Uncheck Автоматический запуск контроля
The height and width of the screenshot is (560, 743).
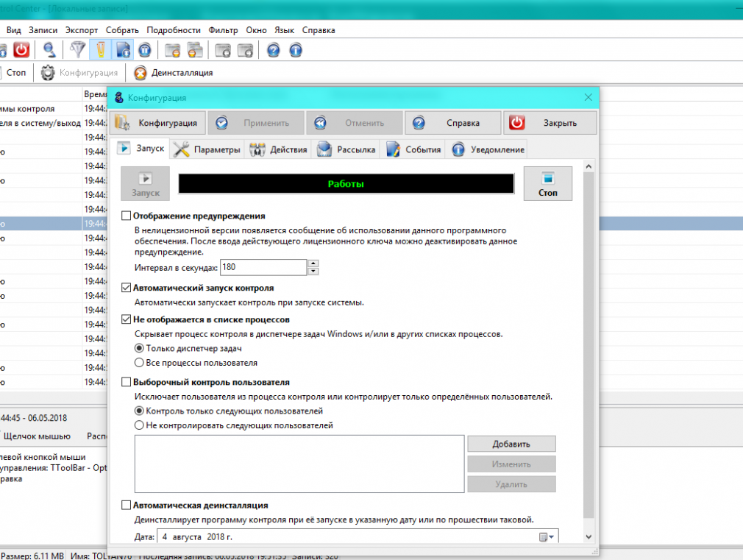point(126,288)
